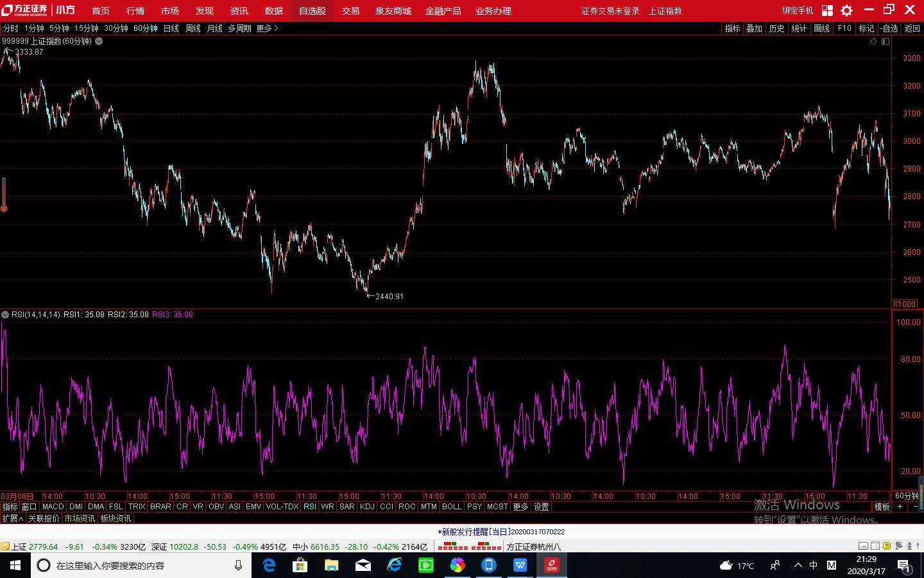This screenshot has height=578, width=924.
Task: Open Internet Explorer from taskbar
Action: [394, 565]
